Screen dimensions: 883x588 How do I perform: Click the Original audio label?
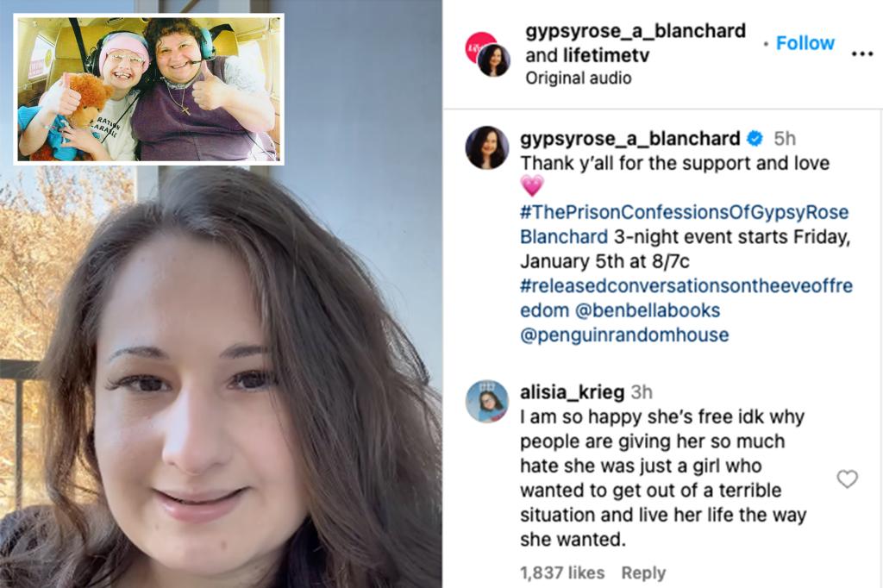pos(579,78)
